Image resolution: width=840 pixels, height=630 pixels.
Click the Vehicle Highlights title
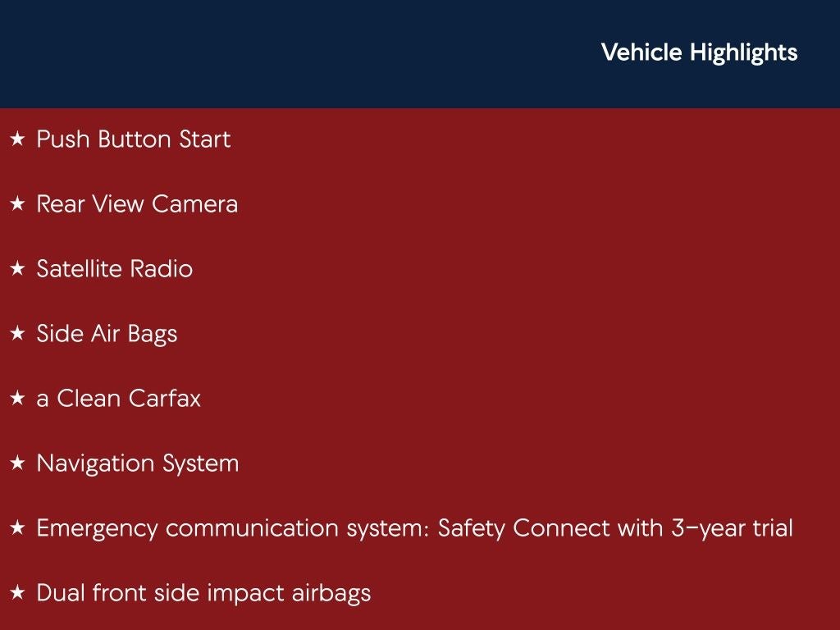699,52
